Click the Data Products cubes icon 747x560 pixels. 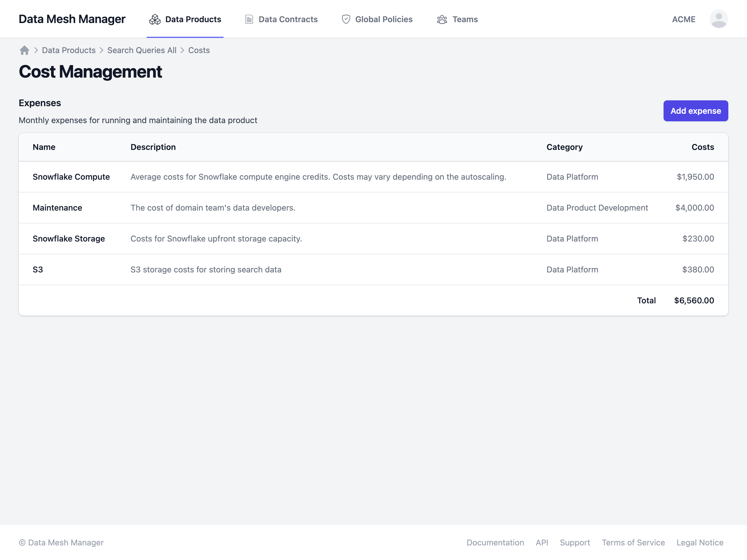155,19
